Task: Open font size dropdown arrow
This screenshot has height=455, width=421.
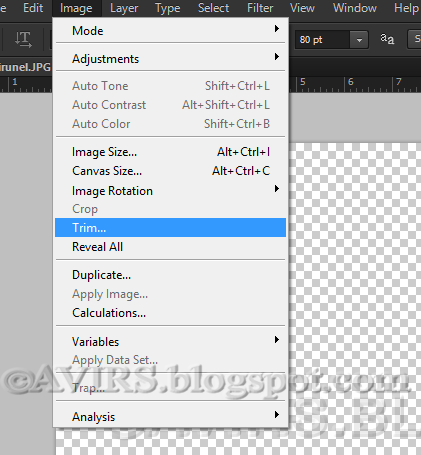Action: [359, 40]
